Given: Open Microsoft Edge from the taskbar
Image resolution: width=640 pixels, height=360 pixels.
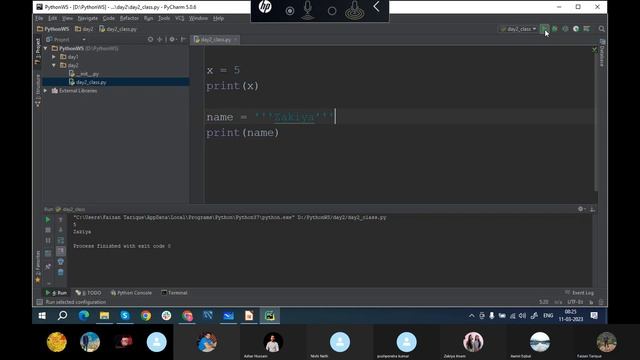Looking at the screenshot, I should click(84, 316).
